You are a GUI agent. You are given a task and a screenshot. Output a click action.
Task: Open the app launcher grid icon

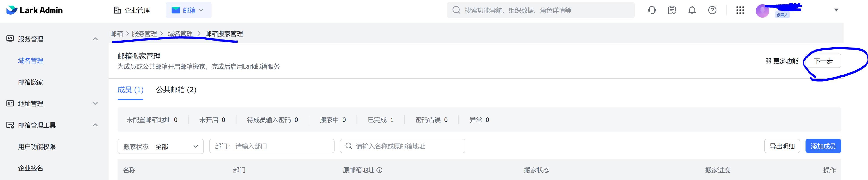click(x=740, y=11)
